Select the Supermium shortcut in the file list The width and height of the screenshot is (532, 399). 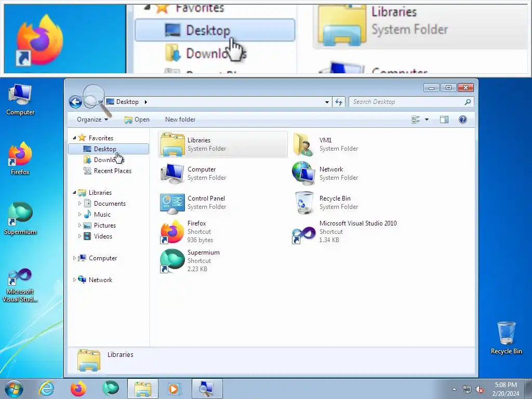[x=190, y=261]
